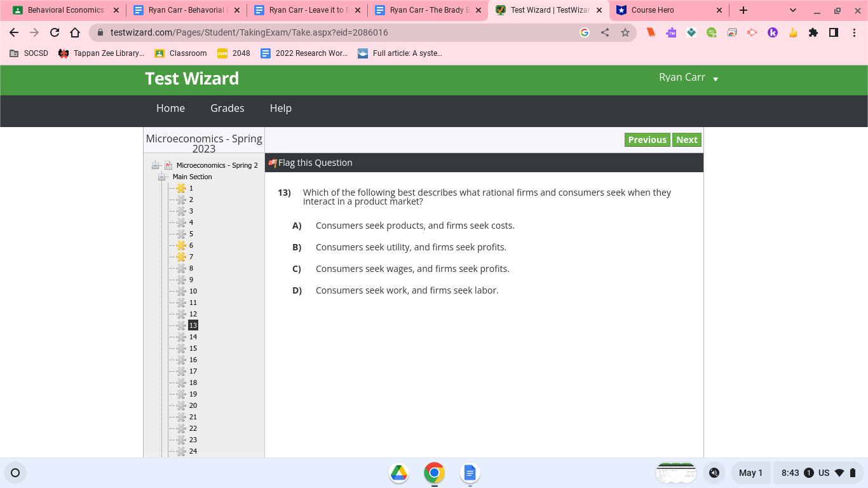This screenshot has height=488, width=868.
Task: Open the tab search dropdown arrow
Action: [x=793, y=10]
